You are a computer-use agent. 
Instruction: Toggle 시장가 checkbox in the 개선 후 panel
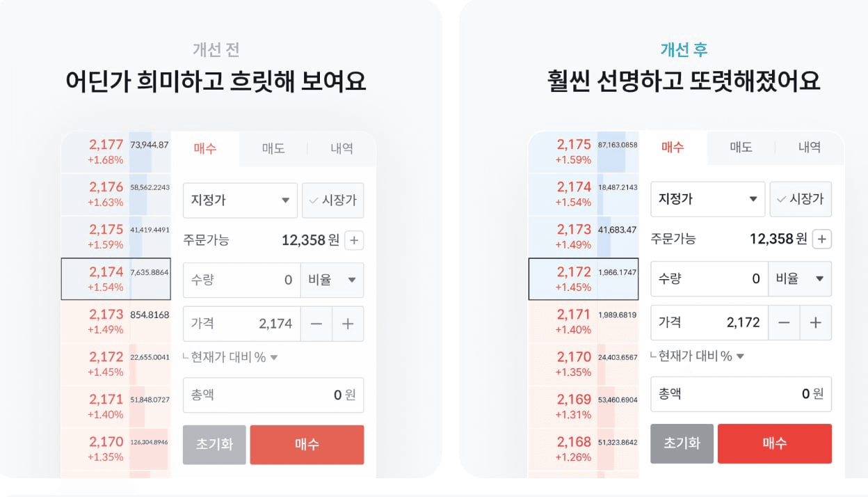[801, 199]
